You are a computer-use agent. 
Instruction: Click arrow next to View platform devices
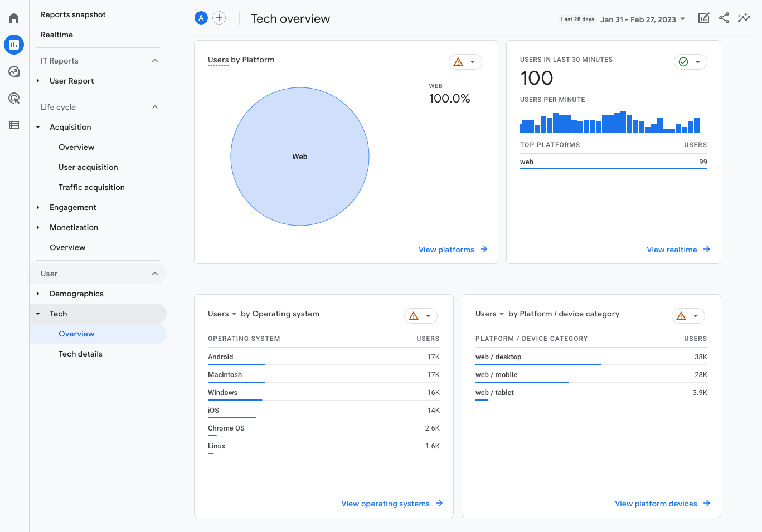click(707, 503)
